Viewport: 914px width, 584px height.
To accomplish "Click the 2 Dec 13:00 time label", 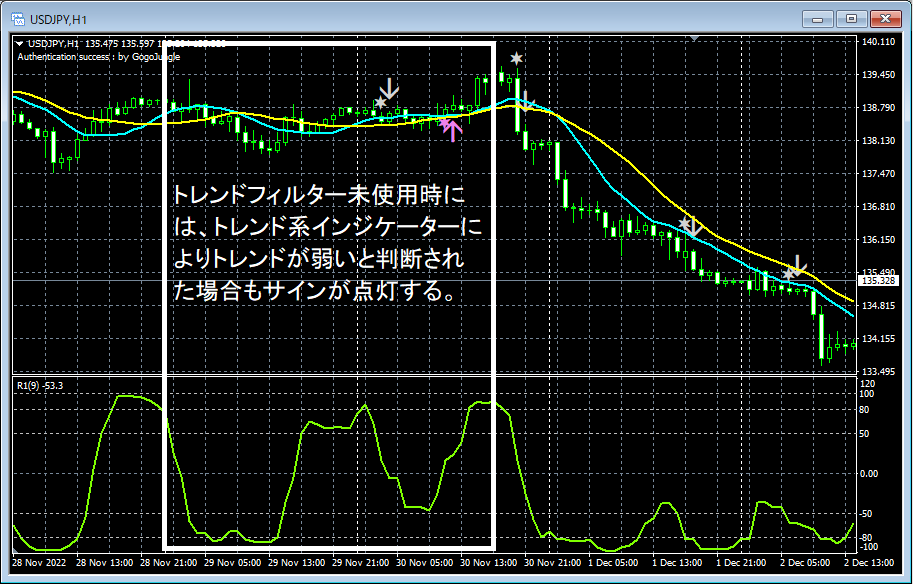I will [x=869, y=563].
